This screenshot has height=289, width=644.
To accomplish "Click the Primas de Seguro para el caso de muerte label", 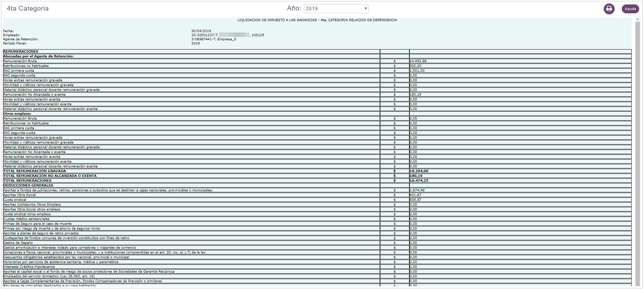I will point(38,224).
